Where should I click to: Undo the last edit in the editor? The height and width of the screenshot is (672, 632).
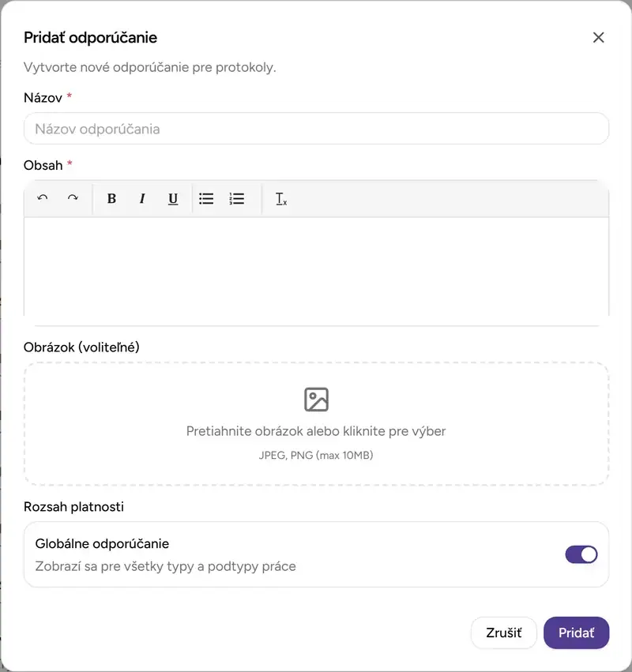click(x=43, y=198)
